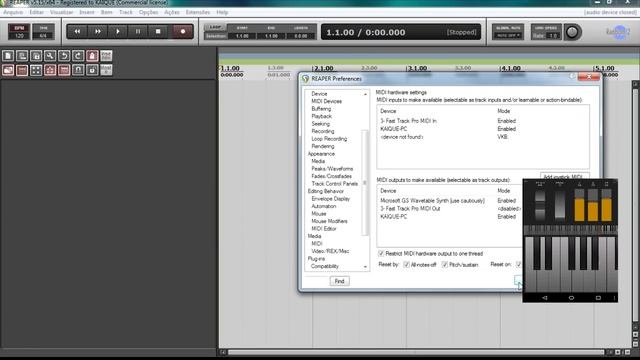Toggle Restrict MIDI hardware output to one thread
The height and width of the screenshot is (360, 640).
pyautogui.click(x=381, y=253)
